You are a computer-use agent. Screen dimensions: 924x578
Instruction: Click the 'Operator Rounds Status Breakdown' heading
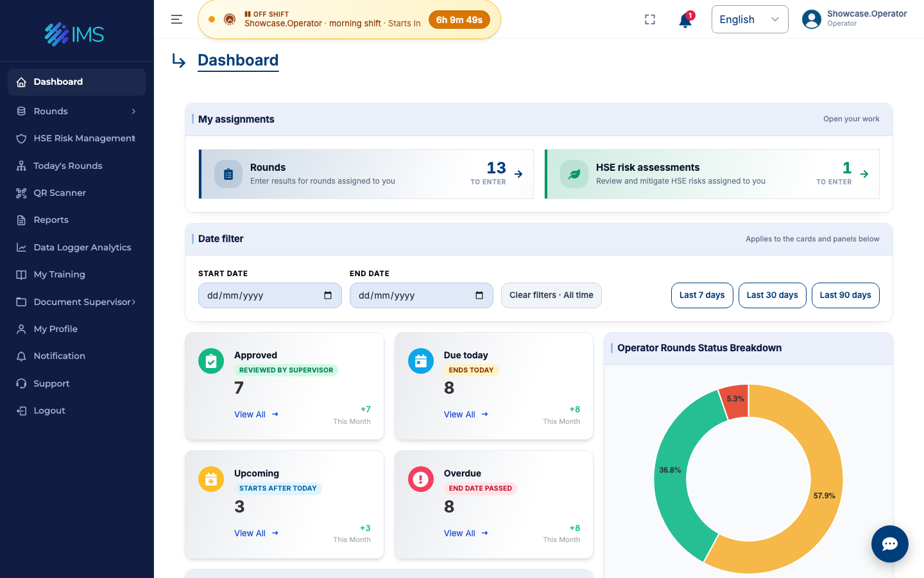point(699,348)
